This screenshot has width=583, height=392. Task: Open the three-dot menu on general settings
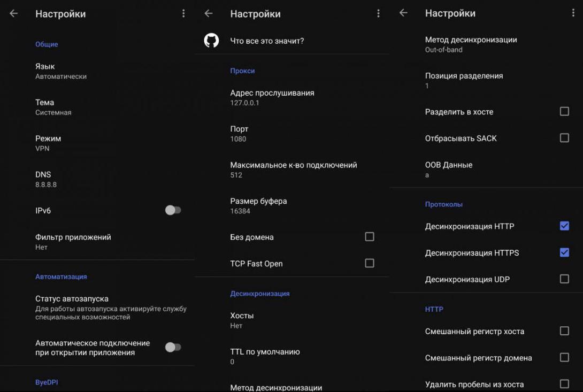[x=183, y=14]
